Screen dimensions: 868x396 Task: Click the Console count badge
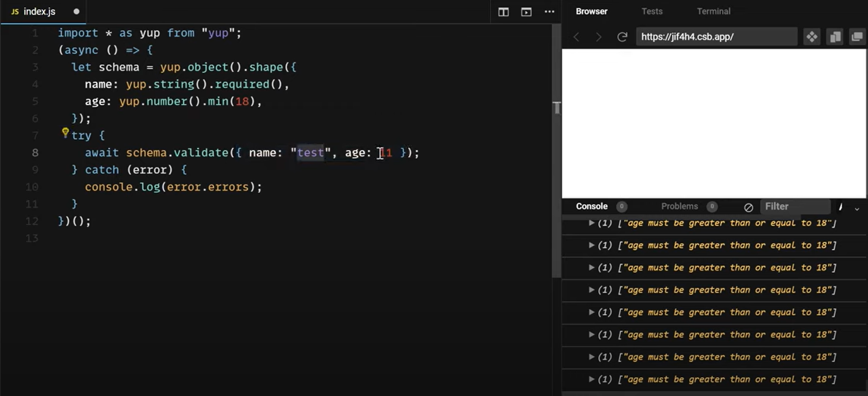click(x=621, y=206)
